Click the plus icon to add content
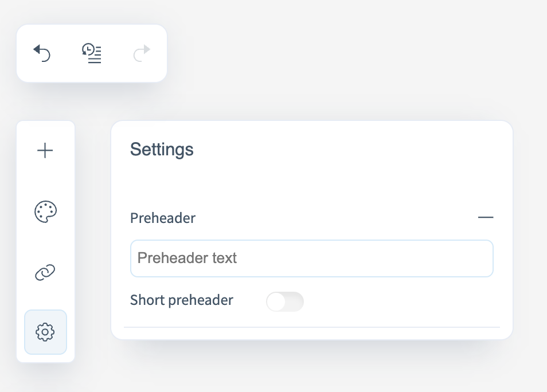Image resolution: width=547 pixels, height=392 pixels. (45, 151)
